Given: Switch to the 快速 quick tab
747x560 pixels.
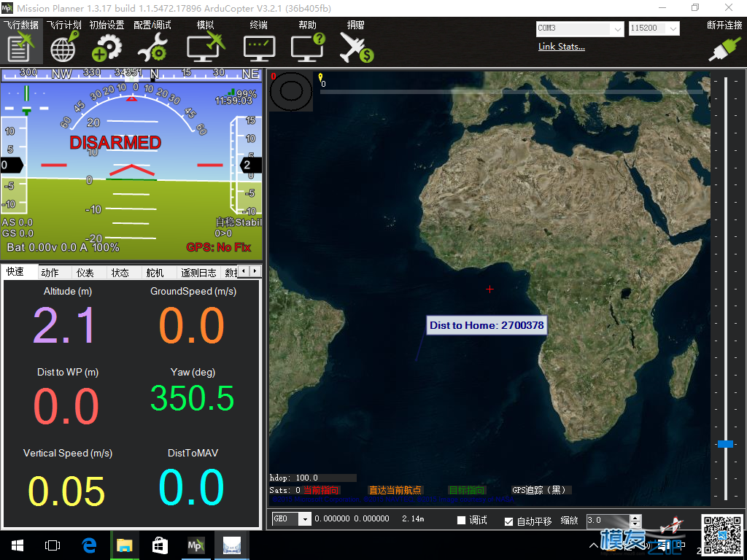Looking at the screenshot, I should (15, 272).
